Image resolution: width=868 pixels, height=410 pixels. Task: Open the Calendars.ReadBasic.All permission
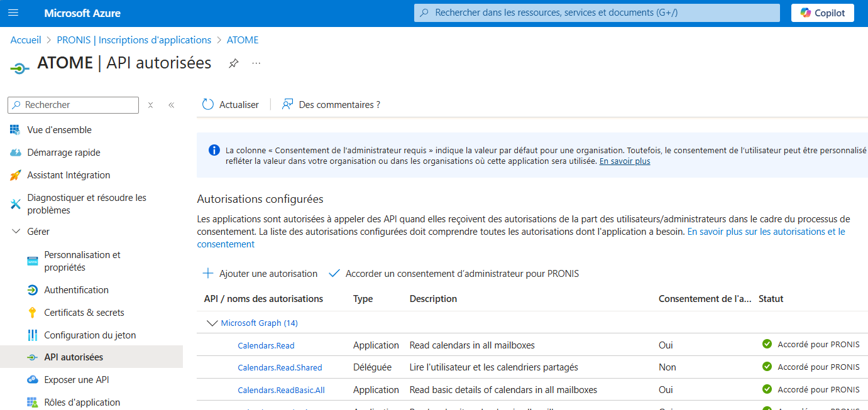281,391
